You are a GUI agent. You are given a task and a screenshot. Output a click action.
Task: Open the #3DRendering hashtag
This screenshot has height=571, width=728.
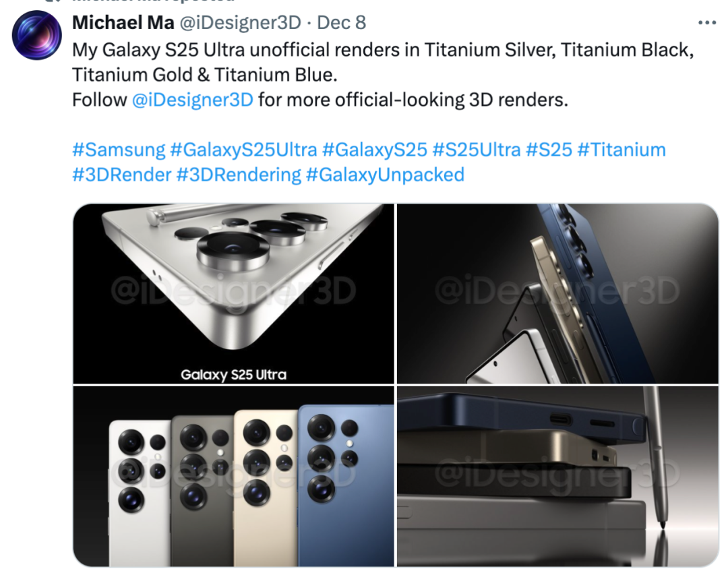pos(239,175)
